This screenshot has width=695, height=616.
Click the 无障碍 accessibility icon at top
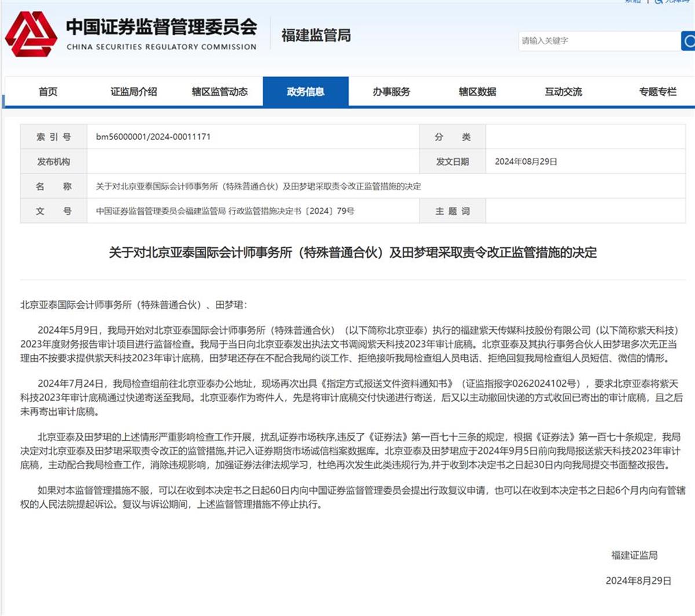(659, 2)
